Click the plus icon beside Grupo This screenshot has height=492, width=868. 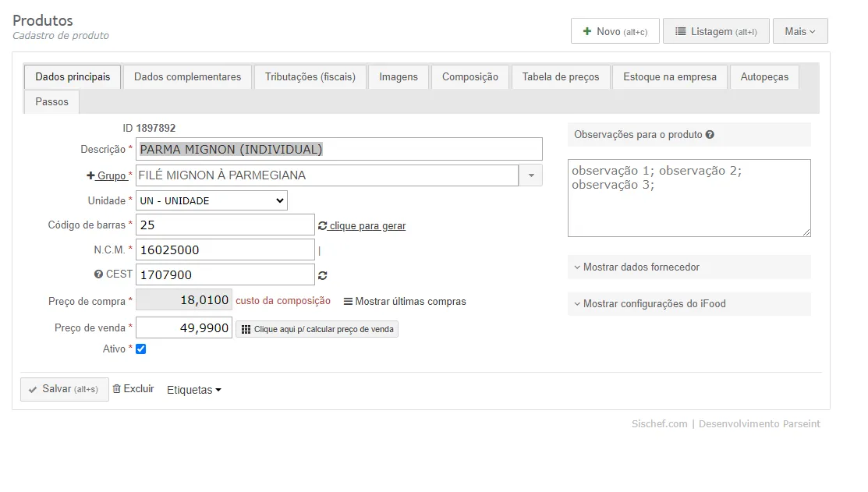click(90, 175)
